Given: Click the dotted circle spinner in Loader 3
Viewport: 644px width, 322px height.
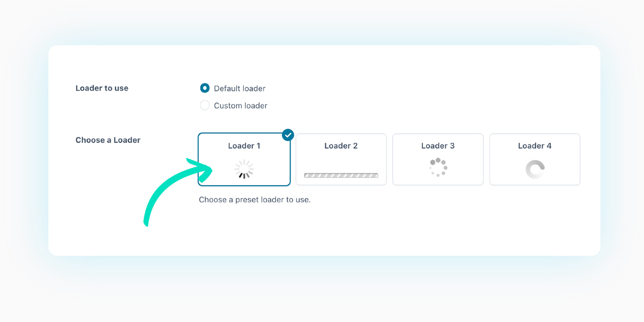Looking at the screenshot, I should click(438, 167).
